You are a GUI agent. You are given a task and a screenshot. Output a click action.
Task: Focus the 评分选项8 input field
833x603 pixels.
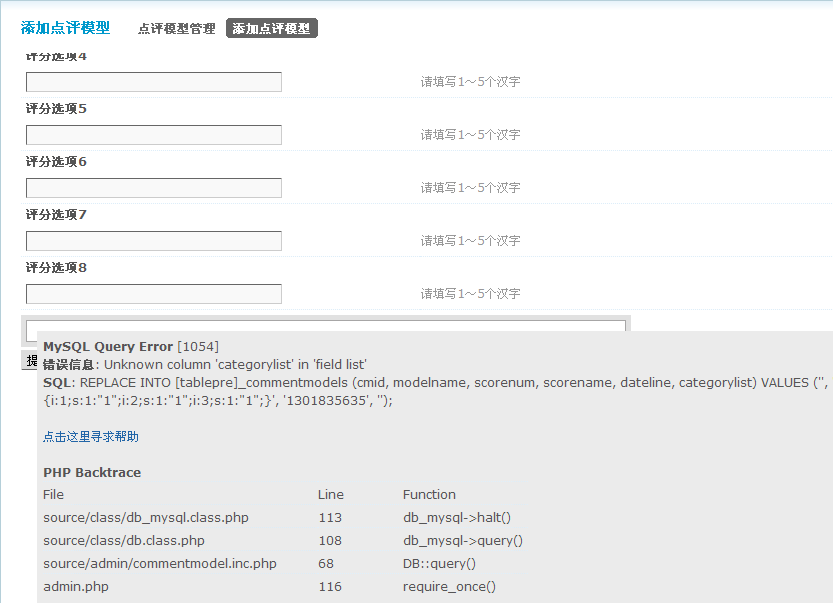pyautogui.click(x=154, y=294)
